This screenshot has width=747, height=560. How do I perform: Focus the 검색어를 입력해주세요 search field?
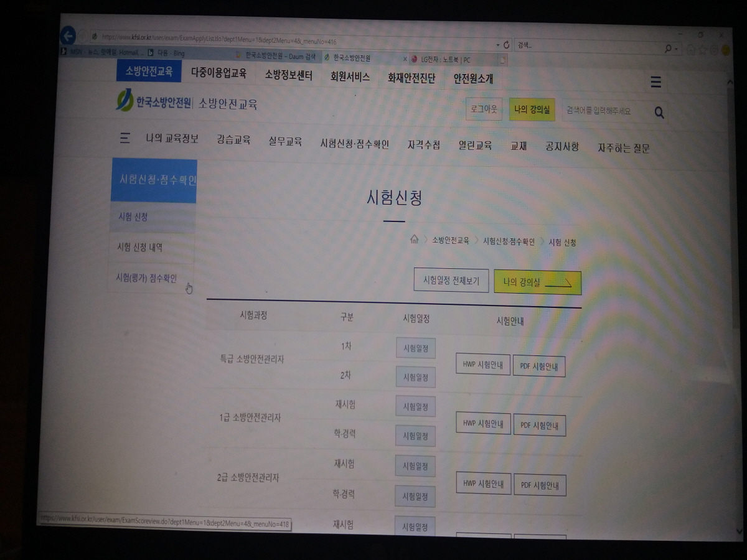point(605,111)
